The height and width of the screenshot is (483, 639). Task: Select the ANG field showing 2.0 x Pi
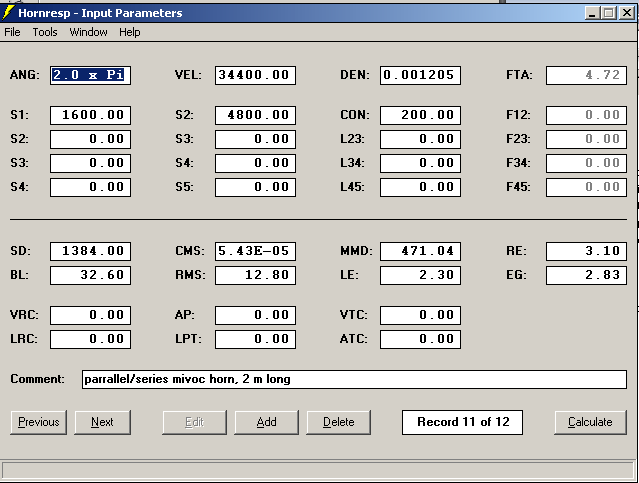(90, 75)
